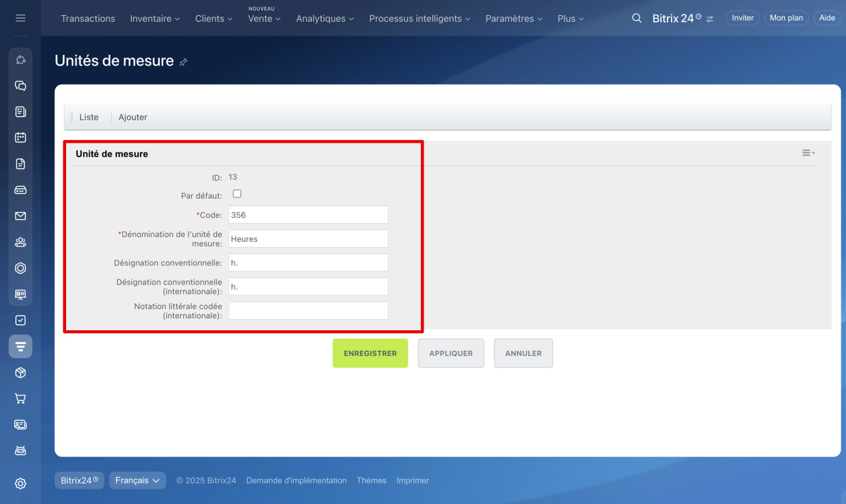Click the Enregistrer button
The height and width of the screenshot is (504, 846).
[370, 353]
